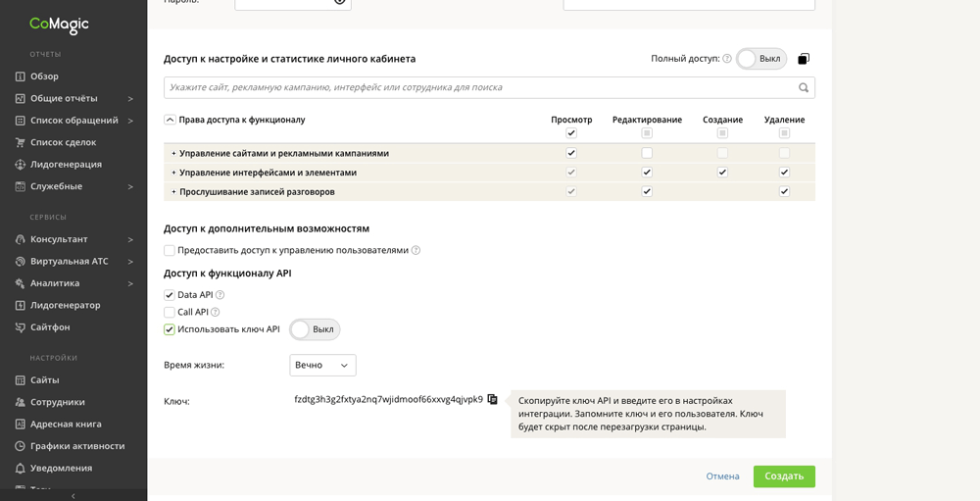980x501 pixels.
Task: Click the Сотрудники people icon in sidebar
Action: [20, 402]
